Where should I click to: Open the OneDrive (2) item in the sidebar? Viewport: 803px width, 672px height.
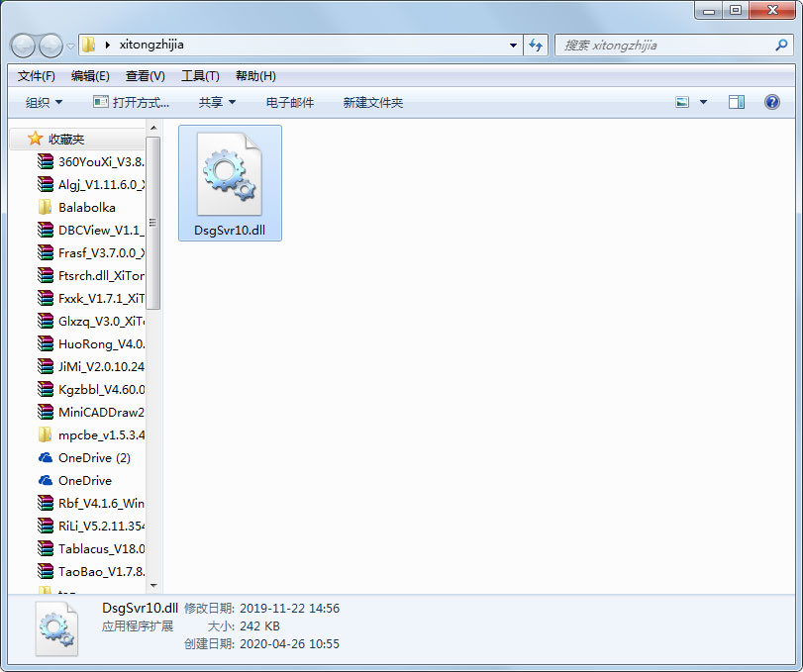click(x=99, y=457)
